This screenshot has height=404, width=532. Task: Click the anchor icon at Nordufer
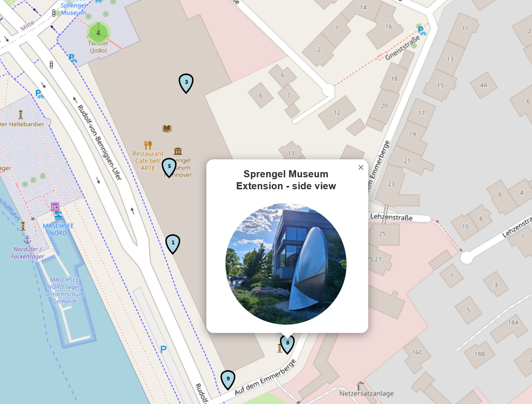(27, 239)
